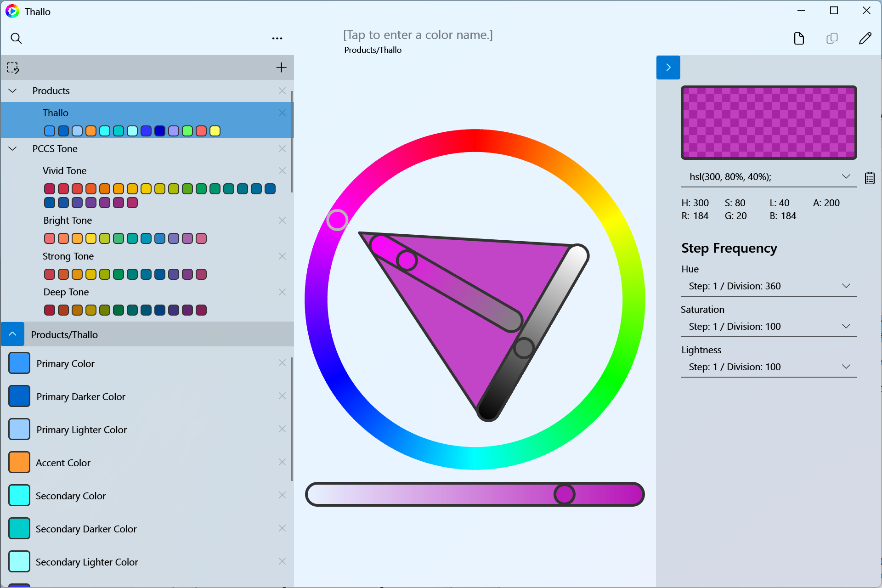Screen dimensions: 882x588
Task: Remove the Deep Tone palette with X
Action: coord(282,292)
